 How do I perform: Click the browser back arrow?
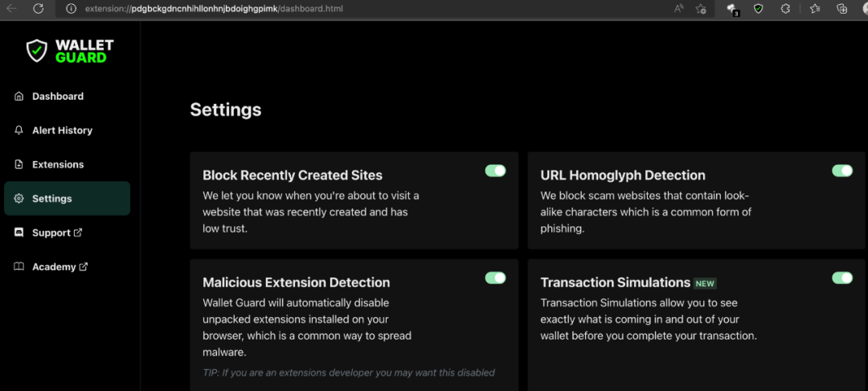coord(11,9)
